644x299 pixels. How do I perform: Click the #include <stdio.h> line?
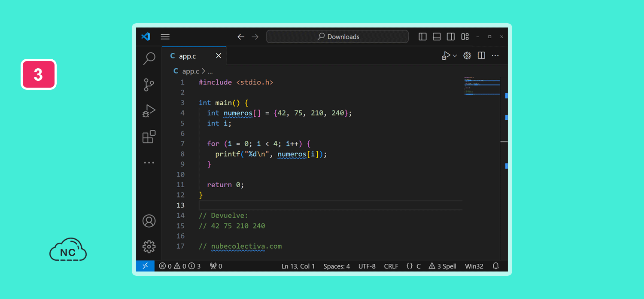click(x=236, y=82)
